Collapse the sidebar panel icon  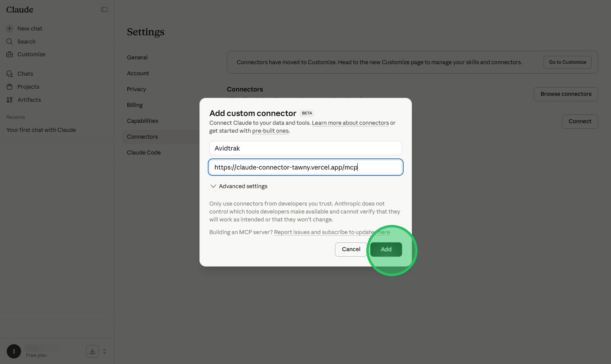104,10
